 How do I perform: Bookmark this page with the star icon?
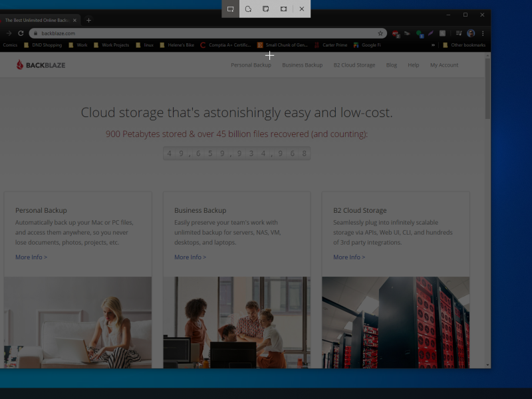click(380, 33)
